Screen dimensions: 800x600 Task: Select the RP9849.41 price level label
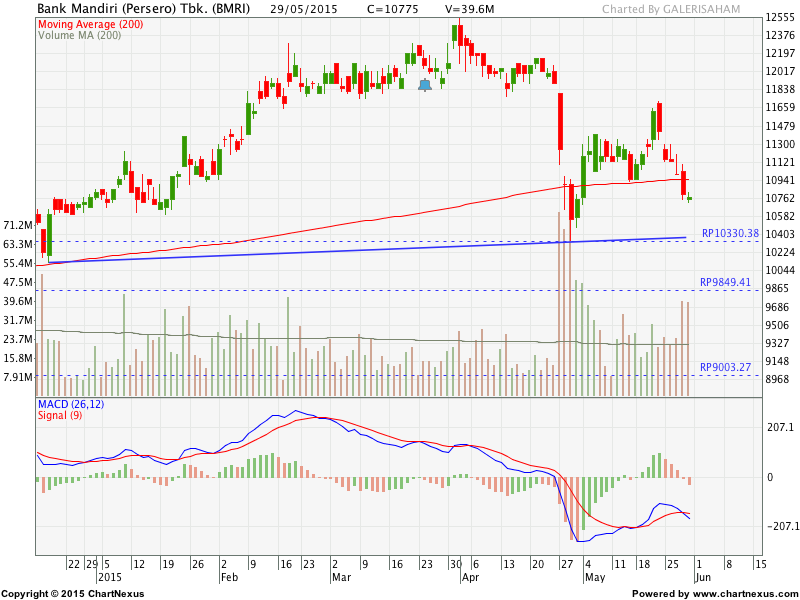click(x=725, y=282)
